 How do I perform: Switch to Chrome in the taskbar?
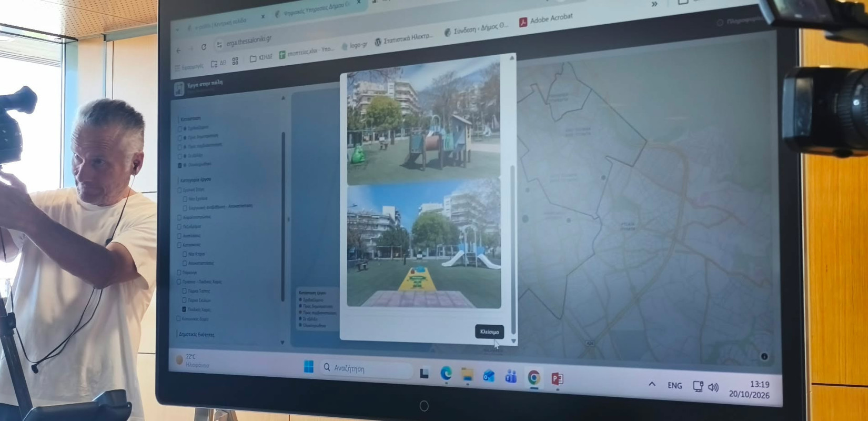tap(533, 378)
